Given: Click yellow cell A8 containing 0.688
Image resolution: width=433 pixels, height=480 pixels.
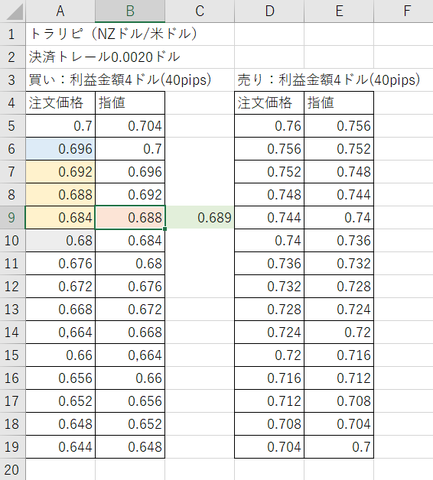Looking at the screenshot, I should (x=60, y=195).
